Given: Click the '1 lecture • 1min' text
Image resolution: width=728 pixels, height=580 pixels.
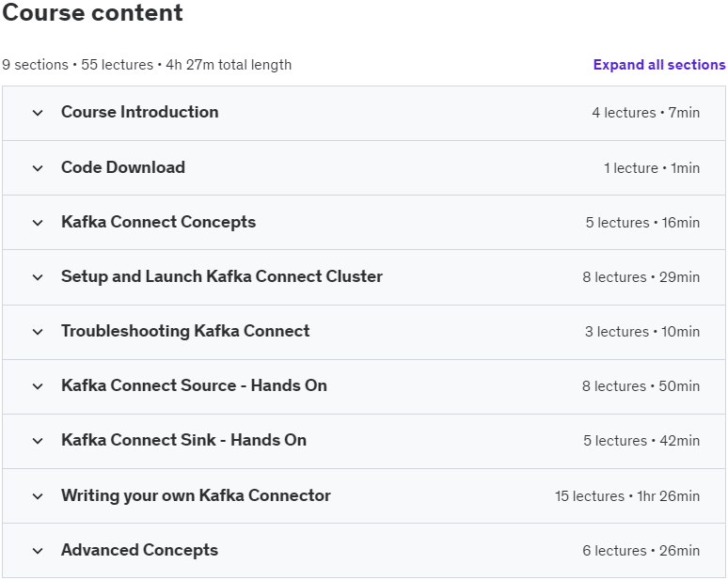Looking at the screenshot, I should [x=652, y=168].
